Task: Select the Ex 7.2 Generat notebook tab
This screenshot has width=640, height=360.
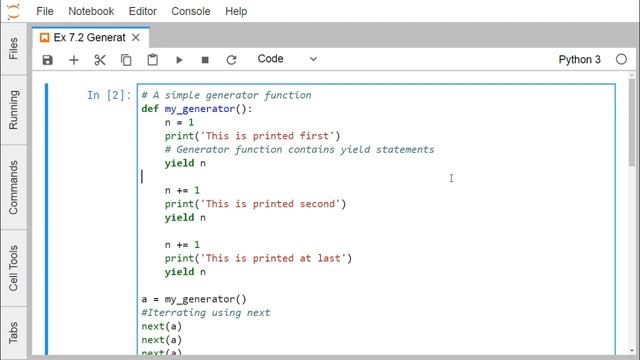Action: click(91, 38)
